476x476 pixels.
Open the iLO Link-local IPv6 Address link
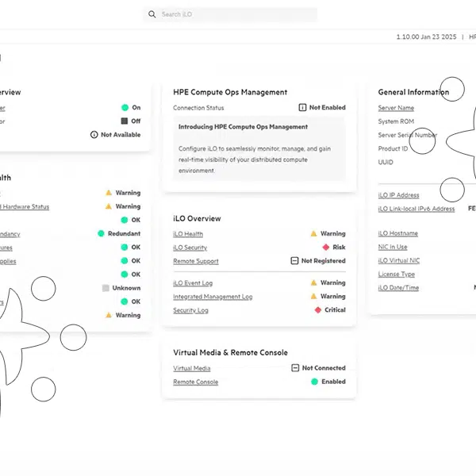tap(416, 209)
